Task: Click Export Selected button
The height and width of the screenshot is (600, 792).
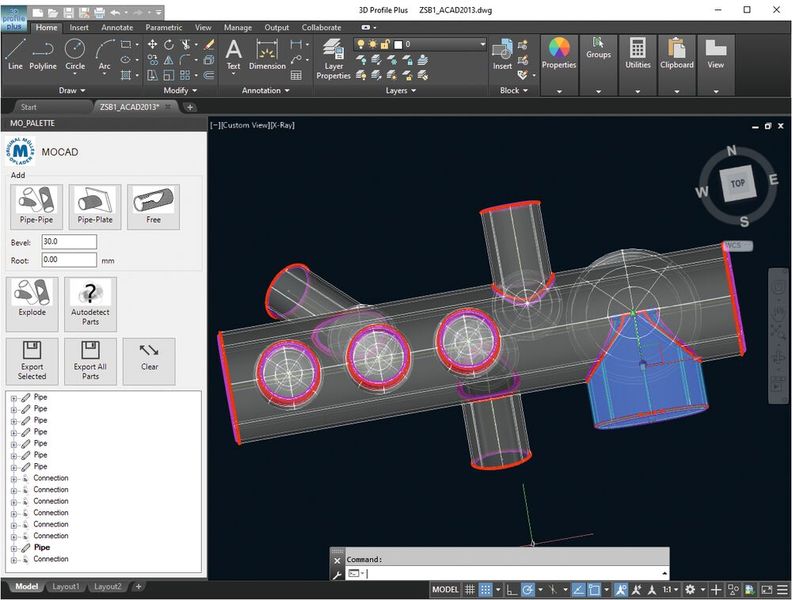Action: coord(32,359)
